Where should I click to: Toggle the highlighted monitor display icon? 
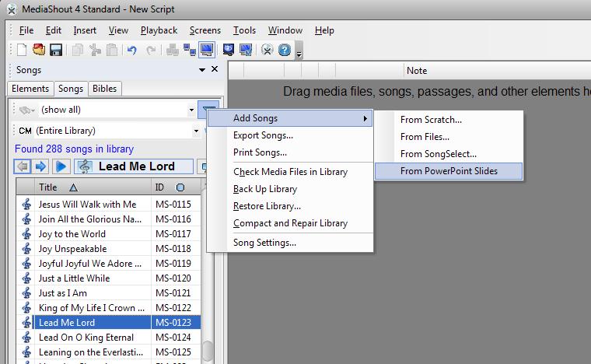click(207, 50)
